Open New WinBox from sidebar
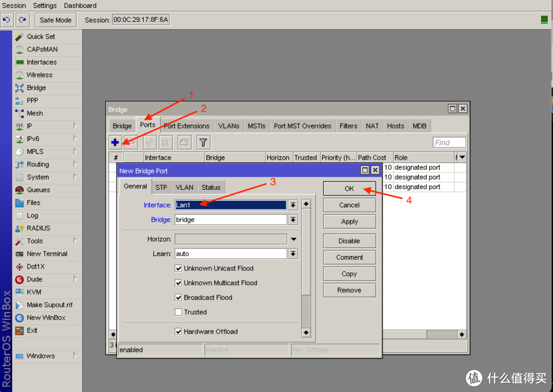Screen dimensions: 553x392 tap(48, 318)
